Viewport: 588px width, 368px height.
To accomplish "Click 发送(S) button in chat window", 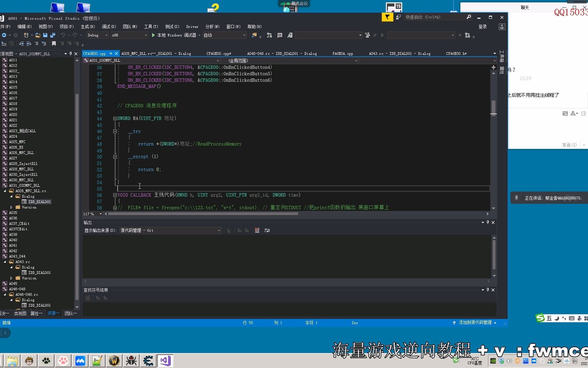I will [569, 145].
